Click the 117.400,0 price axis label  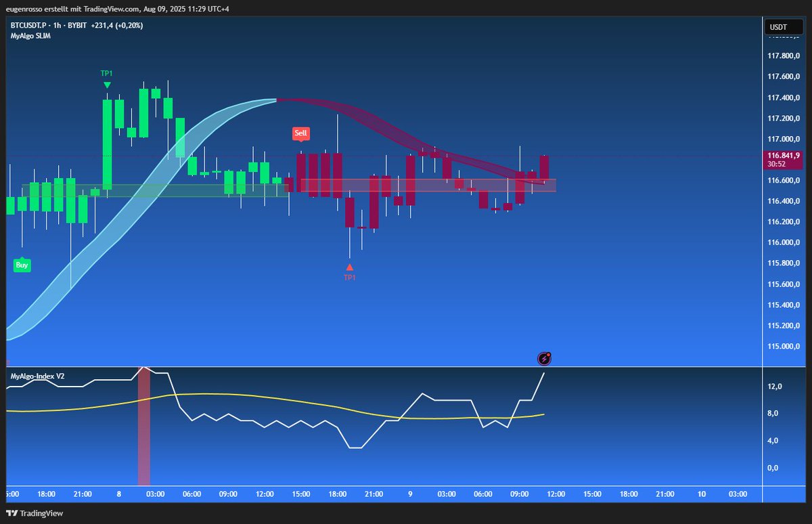pyautogui.click(x=784, y=98)
